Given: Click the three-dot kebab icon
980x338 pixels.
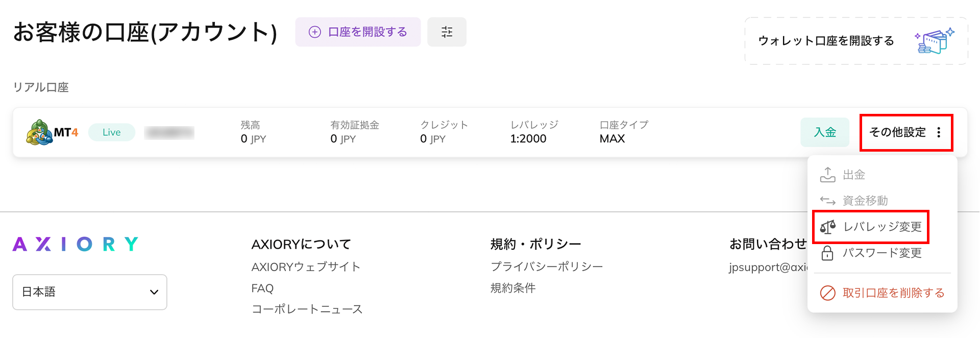Looking at the screenshot, I should (939, 133).
